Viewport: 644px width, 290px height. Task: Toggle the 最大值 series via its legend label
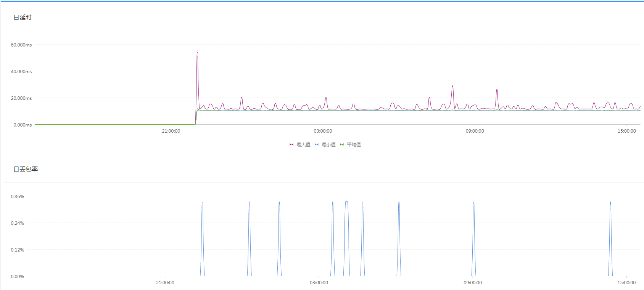point(303,144)
